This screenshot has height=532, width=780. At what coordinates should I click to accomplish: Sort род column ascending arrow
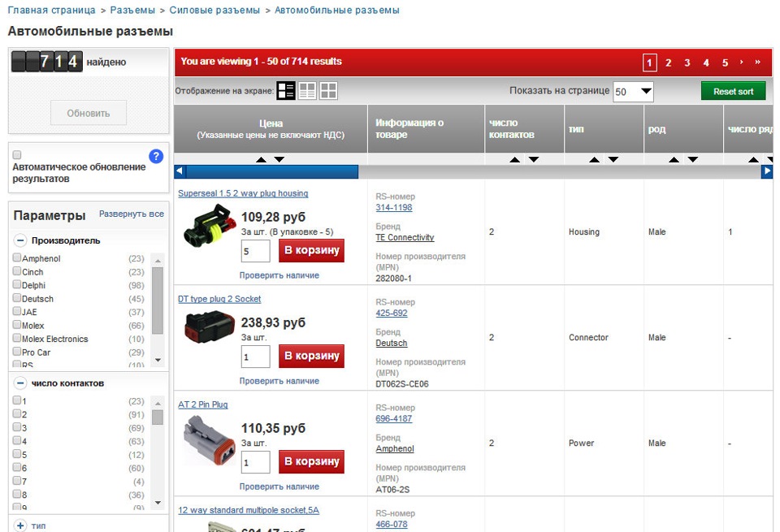click(674, 159)
